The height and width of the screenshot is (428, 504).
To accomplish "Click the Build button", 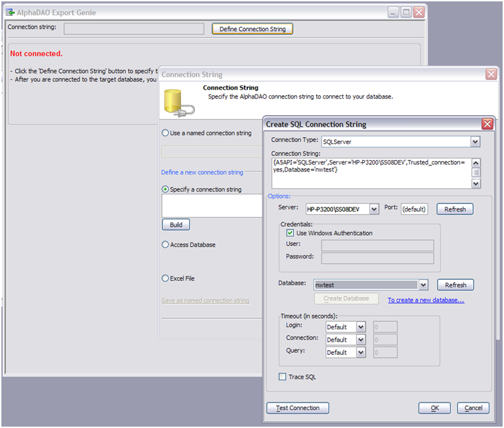I will [x=176, y=225].
